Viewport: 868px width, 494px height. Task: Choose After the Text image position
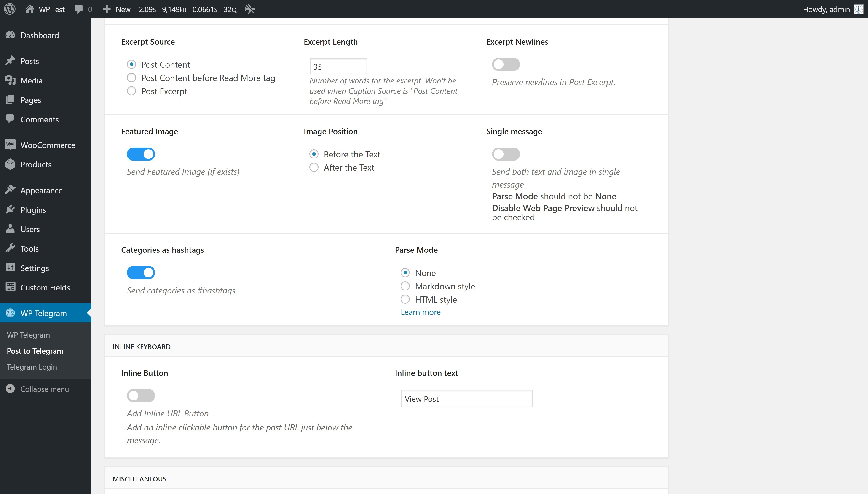tap(314, 167)
